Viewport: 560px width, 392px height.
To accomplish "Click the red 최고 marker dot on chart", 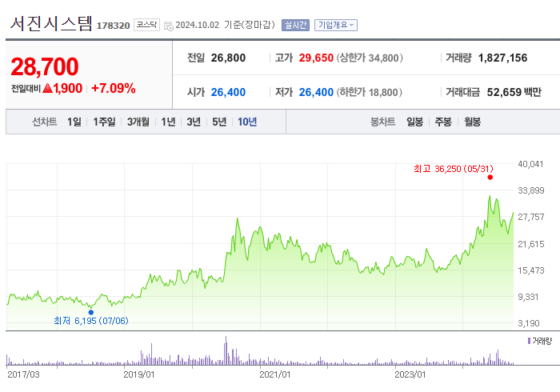I will click(490, 177).
